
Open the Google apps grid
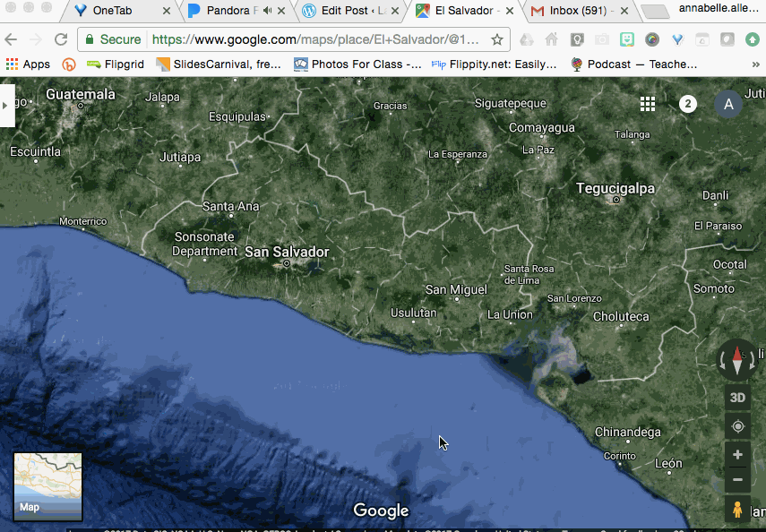[x=648, y=104]
